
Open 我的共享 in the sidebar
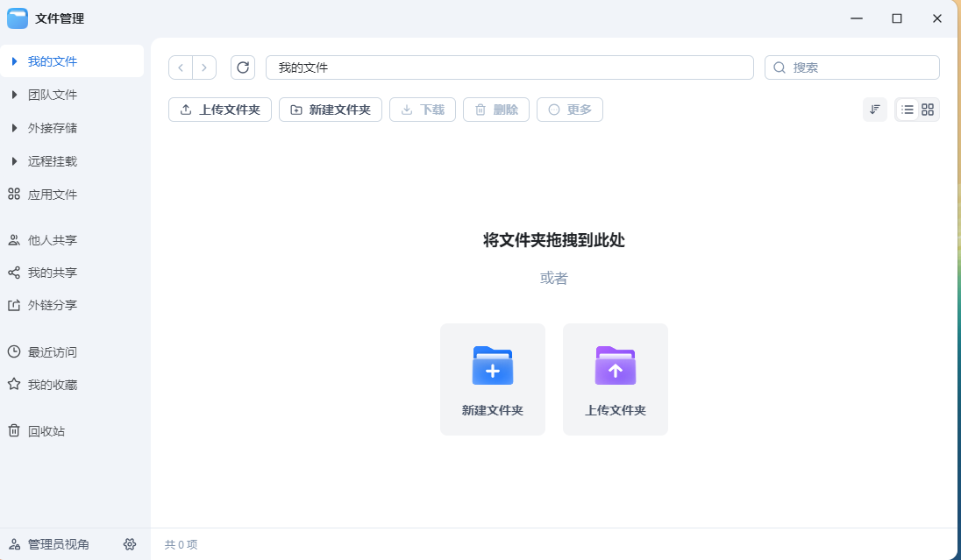(x=52, y=273)
